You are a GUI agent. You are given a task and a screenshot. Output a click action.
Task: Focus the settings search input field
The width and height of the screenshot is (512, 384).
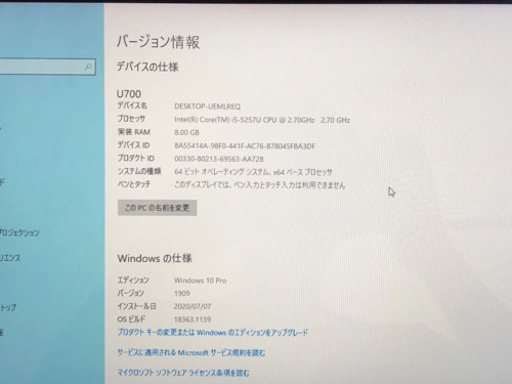(48, 67)
